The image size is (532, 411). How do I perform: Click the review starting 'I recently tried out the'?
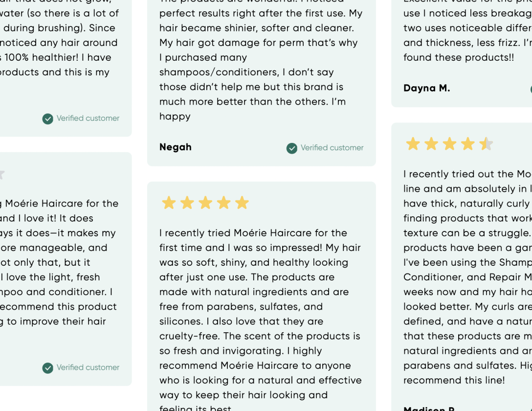coord(467,277)
